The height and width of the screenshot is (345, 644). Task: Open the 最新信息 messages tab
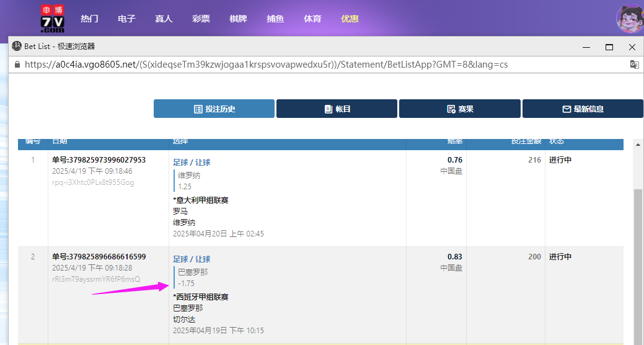583,109
